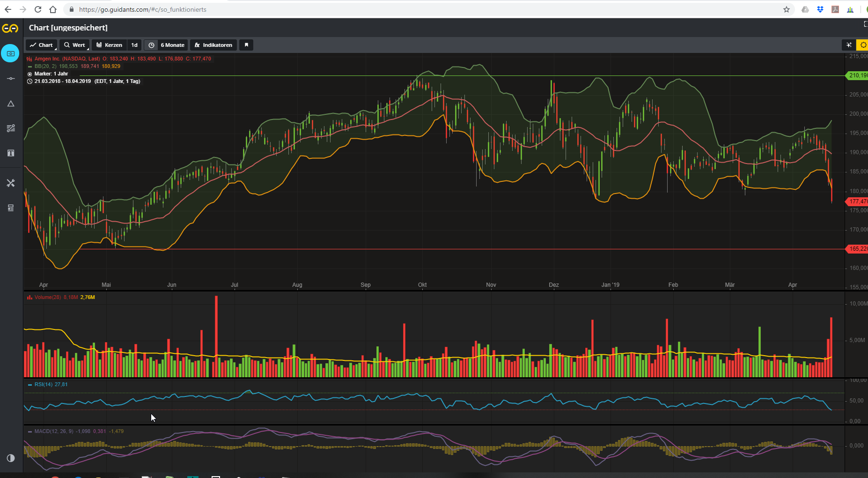
Task: Open the Chart dropdown menu
Action: 41,45
